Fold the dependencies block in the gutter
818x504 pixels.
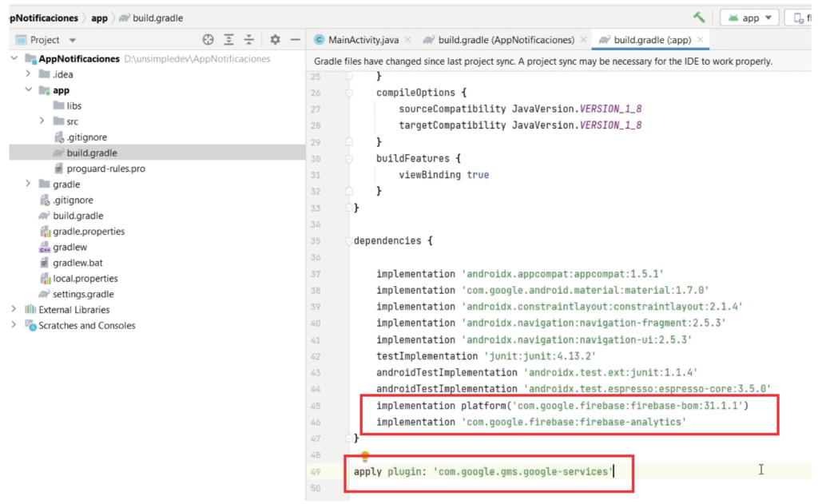(350, 240)
